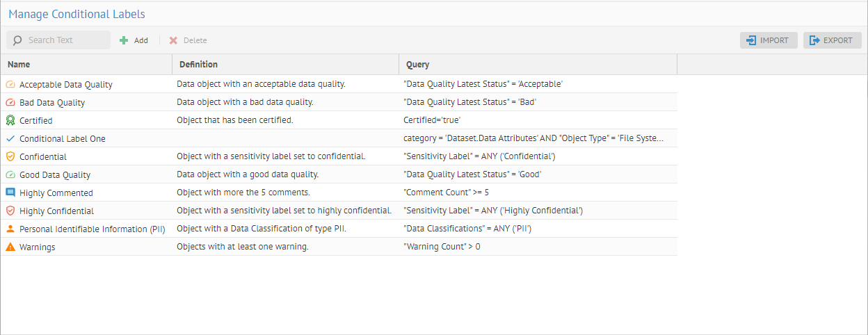The height and width of the screenshot is (335, 868).
Task: Click the Good Data Quality green gauge icon
Action: click(10, 174)
